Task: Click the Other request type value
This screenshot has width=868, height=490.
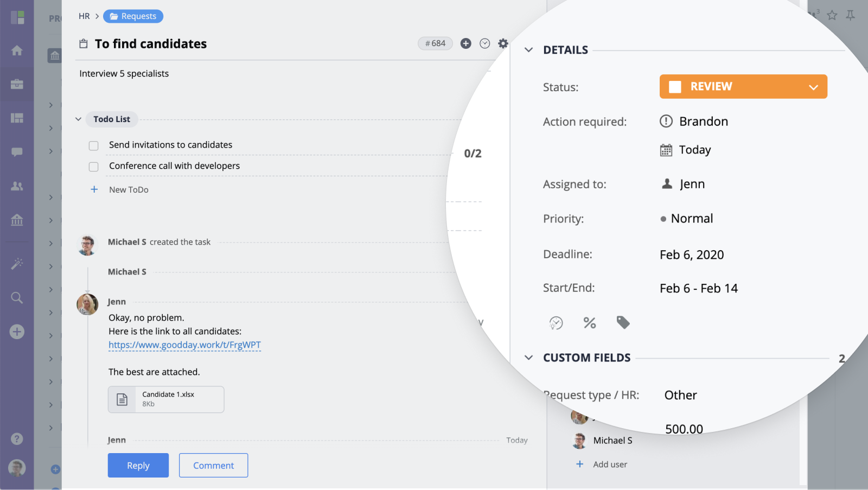Action: click(681, 396)
